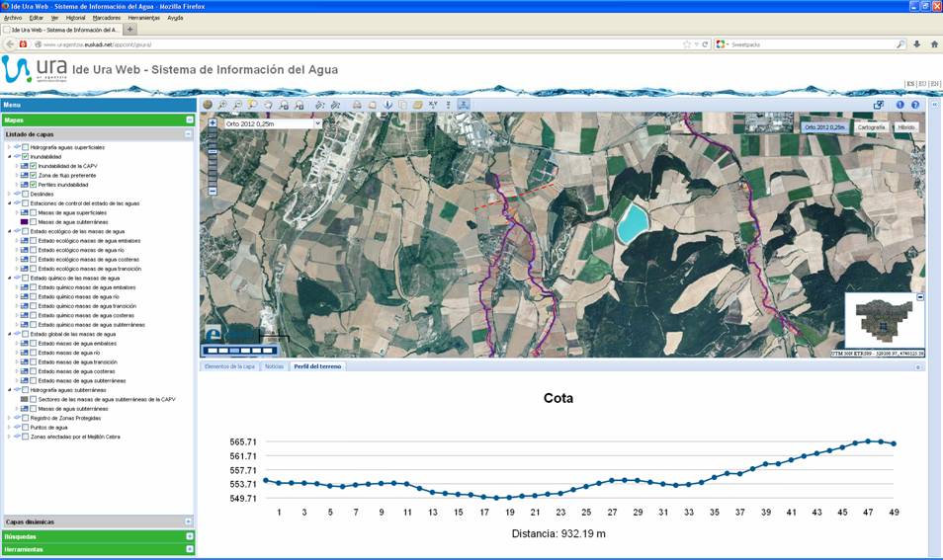This screenshot has height=560, width=943.
Task: Switch to Elementos de la capa tab
Action: 229,366
